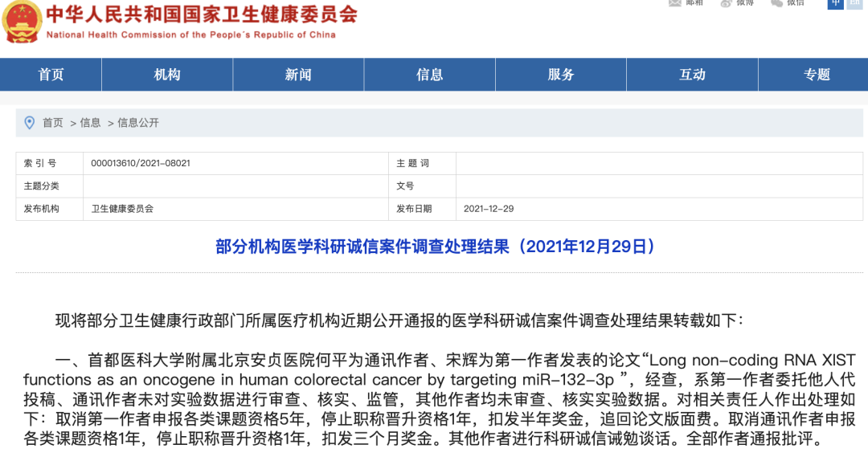Open the 微博 Weibo icon

coord(727,2)
